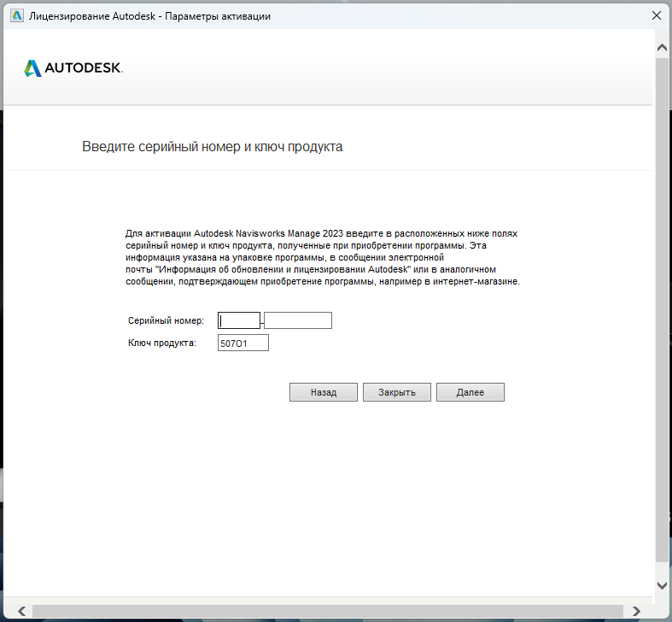Click the vertical scrollbar up arrow
672x622 pixels.
click(662, 47)
